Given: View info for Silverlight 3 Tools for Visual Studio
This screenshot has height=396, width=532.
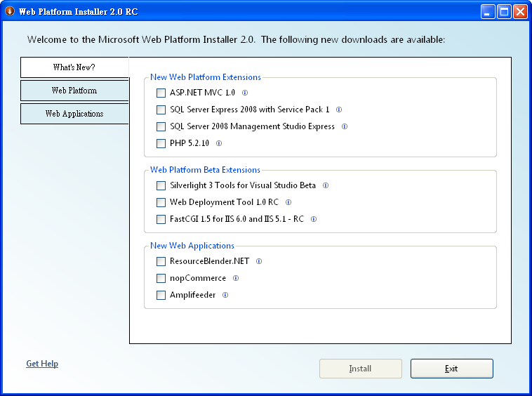Looking at the screenshot, I should click(x=326, y=185).
